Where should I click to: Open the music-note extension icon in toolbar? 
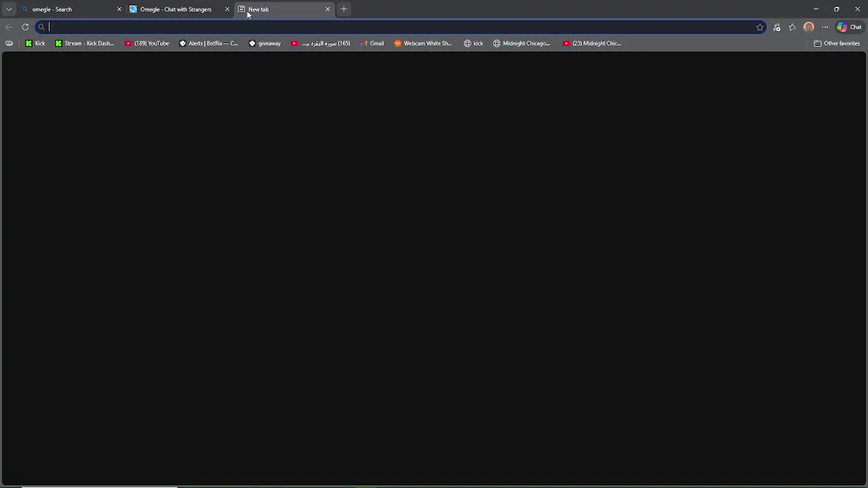click(x=776, y=27)
